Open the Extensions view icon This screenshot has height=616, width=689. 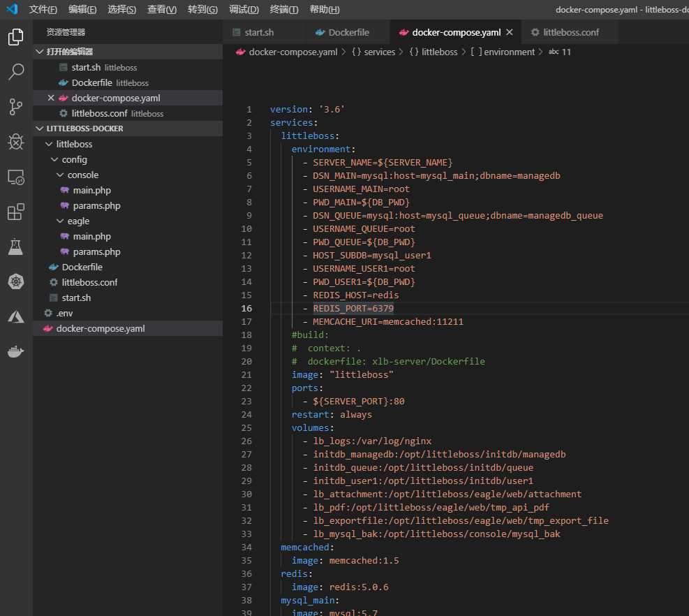tap(16, 212)
